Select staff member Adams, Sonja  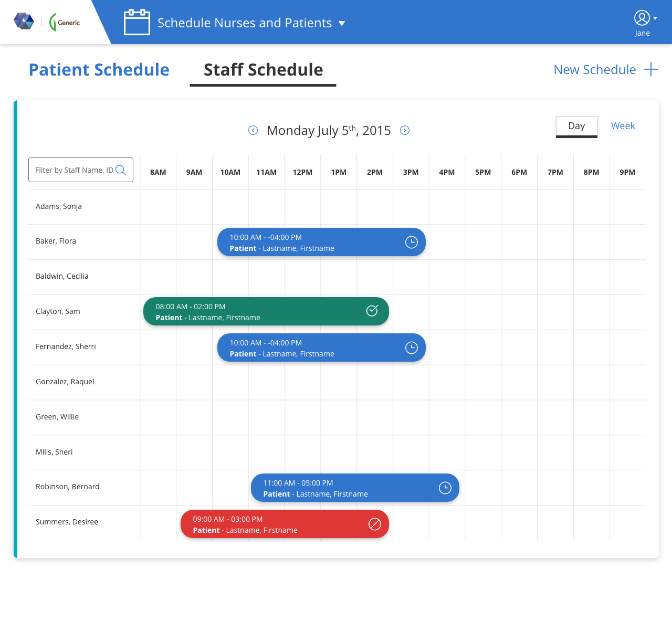tap(59, 206)
